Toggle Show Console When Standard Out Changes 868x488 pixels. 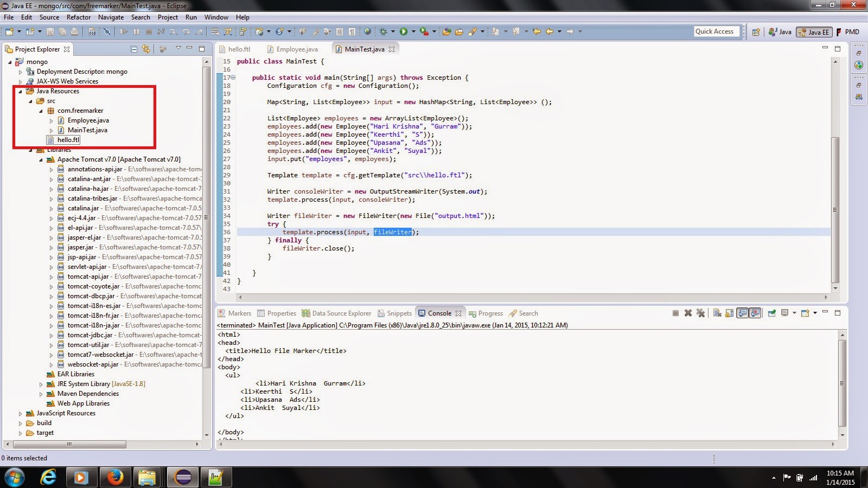(742, 313)
